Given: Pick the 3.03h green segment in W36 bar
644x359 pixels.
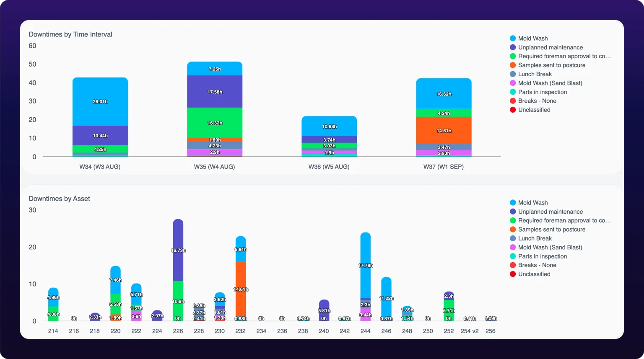Looking at the screenshot, I should tap(329, 146).
